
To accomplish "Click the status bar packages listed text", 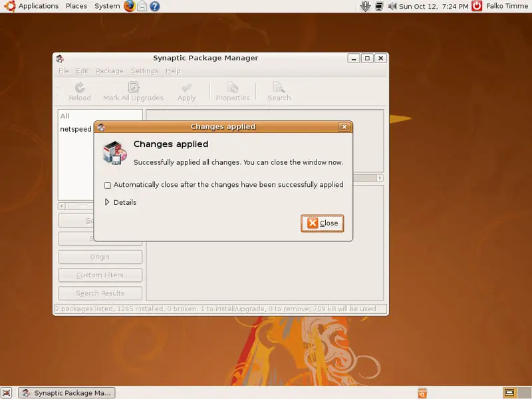I will coord(215,309).
